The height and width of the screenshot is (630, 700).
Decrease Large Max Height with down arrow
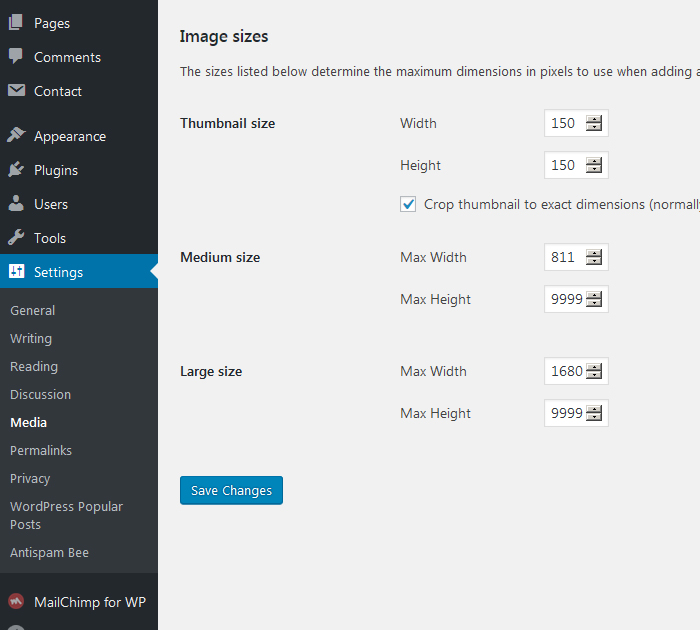pos(594,417)
